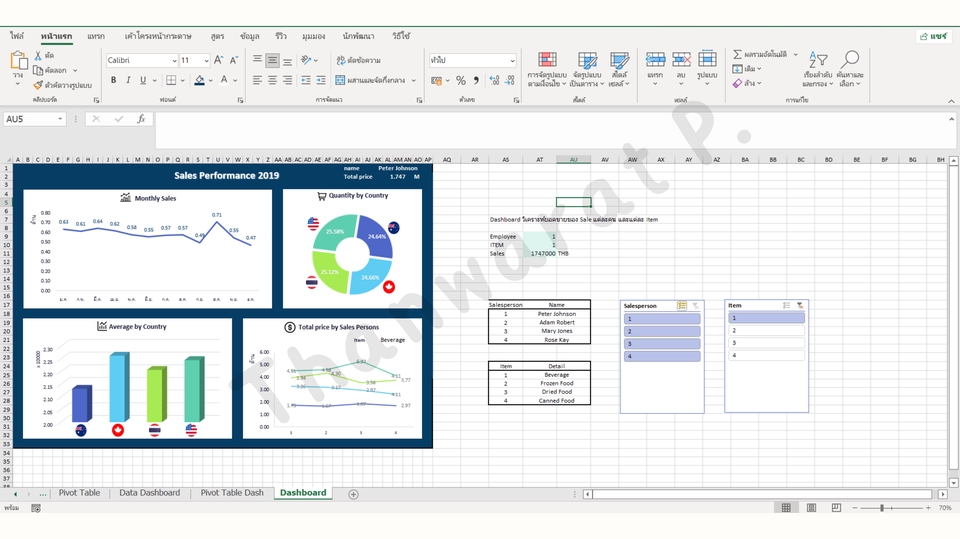This screenshot has width=960, height=539.
Task: Click the zoom slider handle
Action: (882, 508)
